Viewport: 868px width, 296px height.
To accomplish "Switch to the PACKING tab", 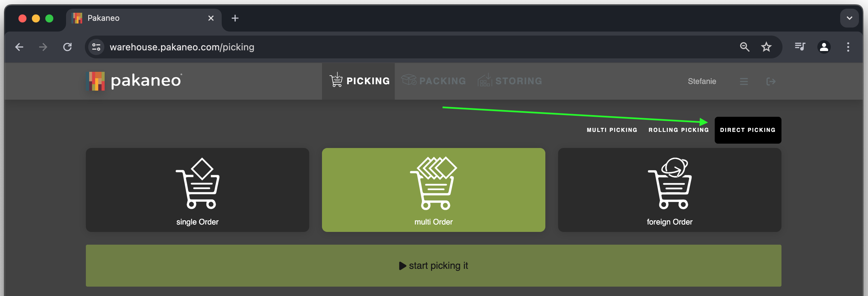I will coord(433,81).
